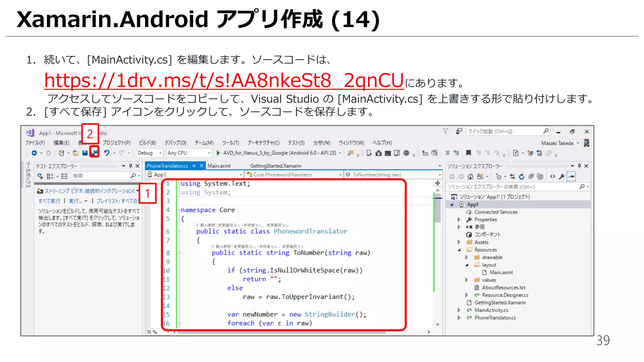Viewport: 644px width, 362px height.
Task: Open the ビルド(B) menu
Action: [147, 143]
